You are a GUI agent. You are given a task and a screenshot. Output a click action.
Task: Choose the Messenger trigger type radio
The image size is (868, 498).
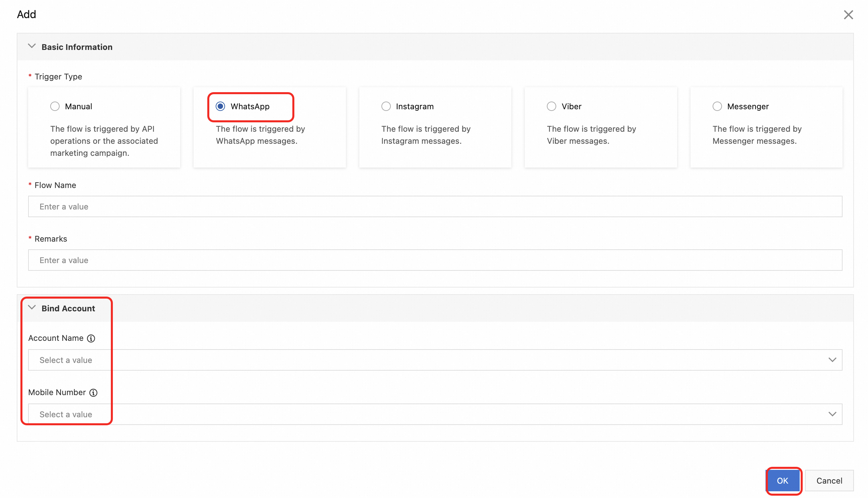(x=717, y=106)
